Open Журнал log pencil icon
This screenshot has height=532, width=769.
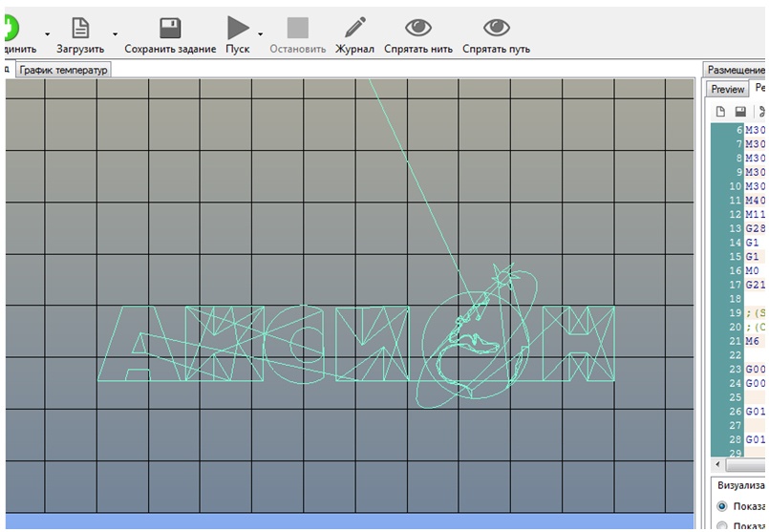coord(355,28)
